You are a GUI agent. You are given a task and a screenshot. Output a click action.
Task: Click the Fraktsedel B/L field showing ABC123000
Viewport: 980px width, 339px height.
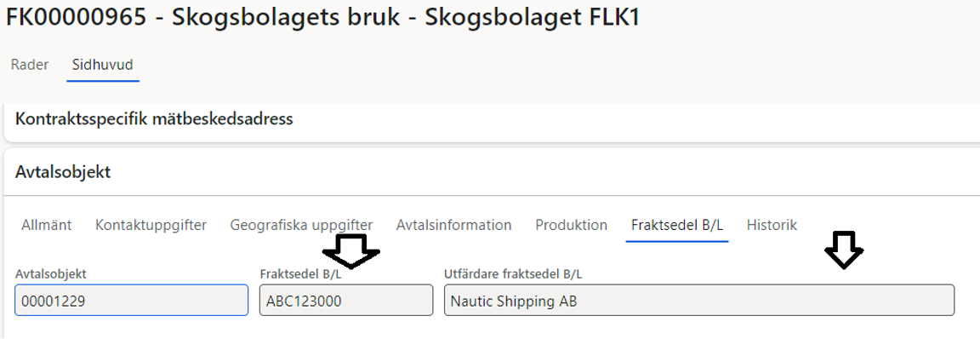pyautogui.click(x=346, y=300)
